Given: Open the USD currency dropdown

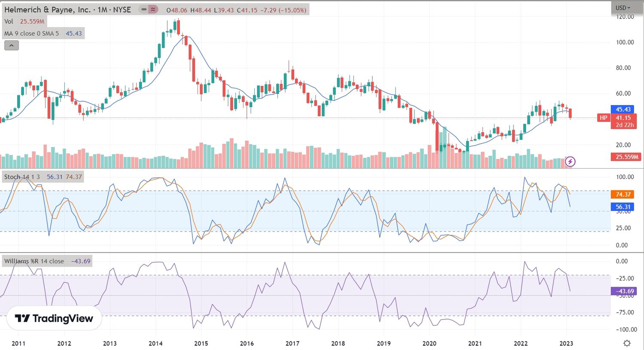Looking at the screenshot, I should [x=623, y=8].
